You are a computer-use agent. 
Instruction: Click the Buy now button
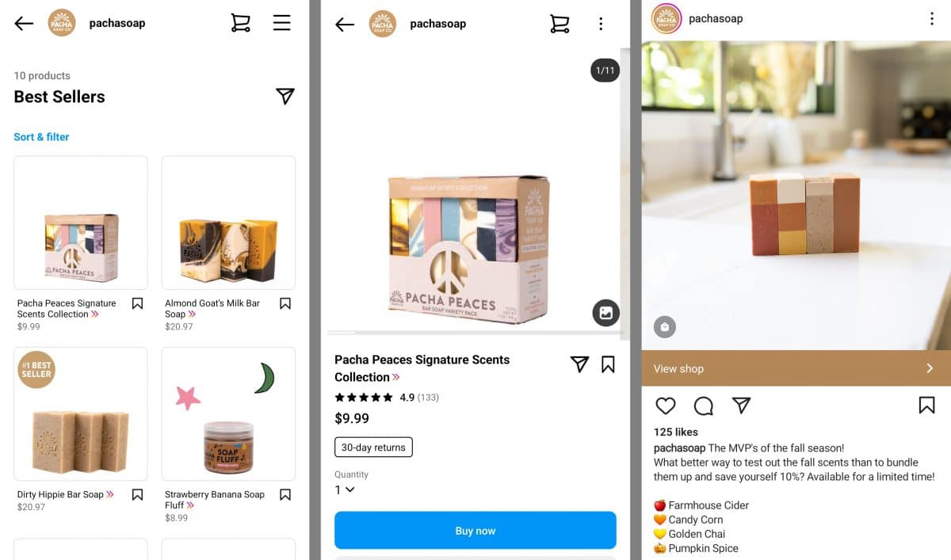[x=475, y=531]
